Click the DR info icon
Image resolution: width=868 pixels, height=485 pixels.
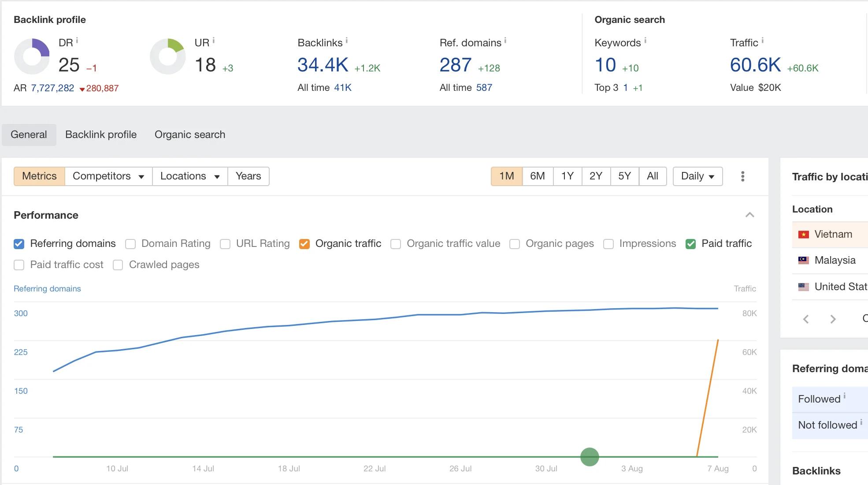[77, 41]
